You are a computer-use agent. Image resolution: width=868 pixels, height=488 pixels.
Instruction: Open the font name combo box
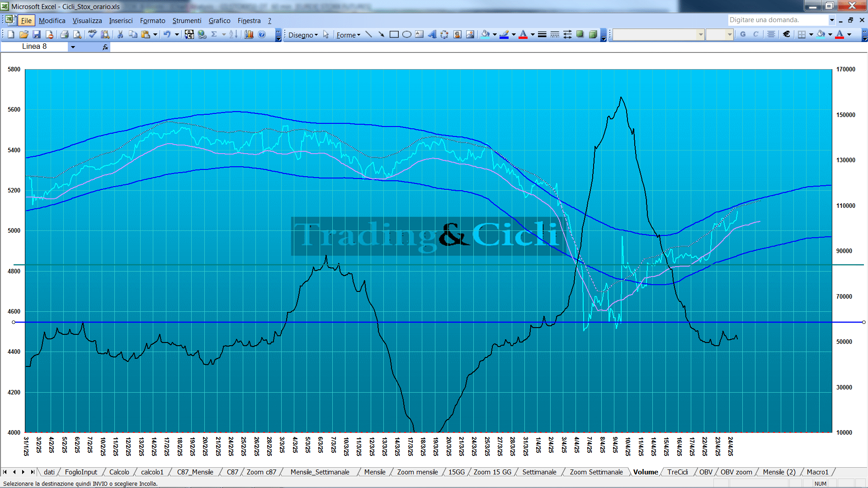pos(658,34)
